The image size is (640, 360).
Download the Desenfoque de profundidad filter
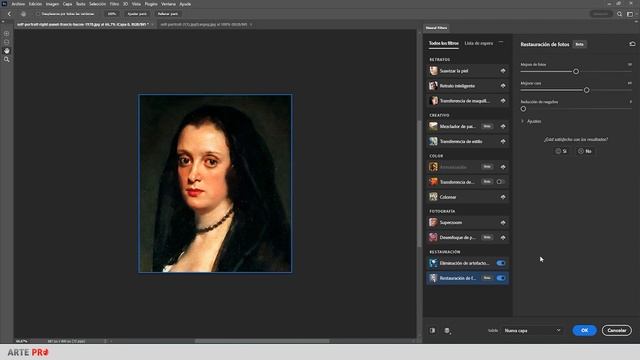pyautogui.click(x=503, y=237)
